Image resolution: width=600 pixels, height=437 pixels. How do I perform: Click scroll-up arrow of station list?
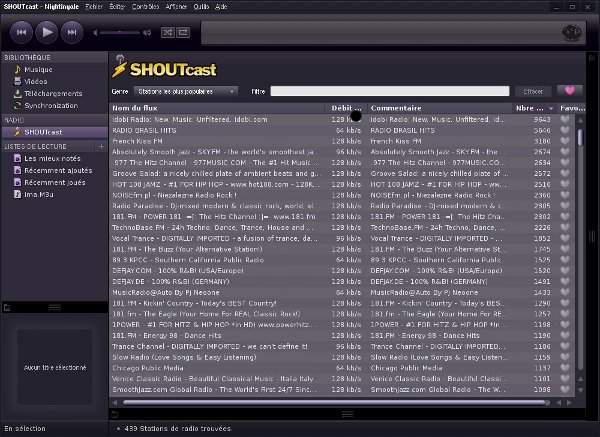pyautogui.click(x=580, y=120)
